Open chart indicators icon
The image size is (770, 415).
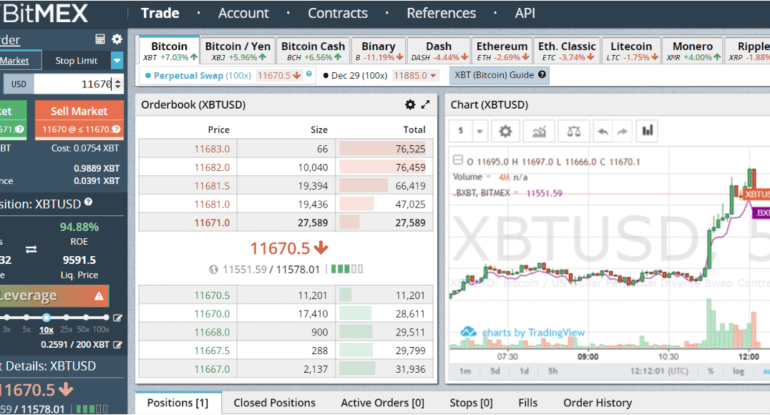539,131
